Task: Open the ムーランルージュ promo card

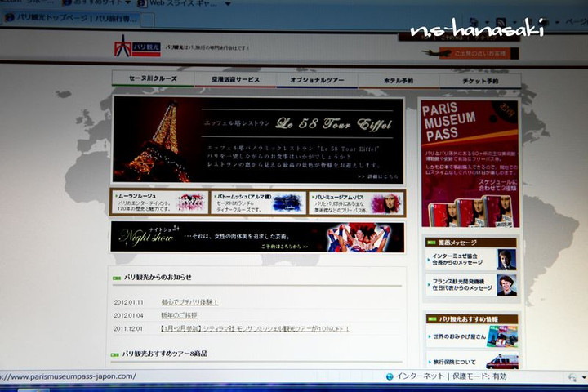Action: (x=159, y=203)
